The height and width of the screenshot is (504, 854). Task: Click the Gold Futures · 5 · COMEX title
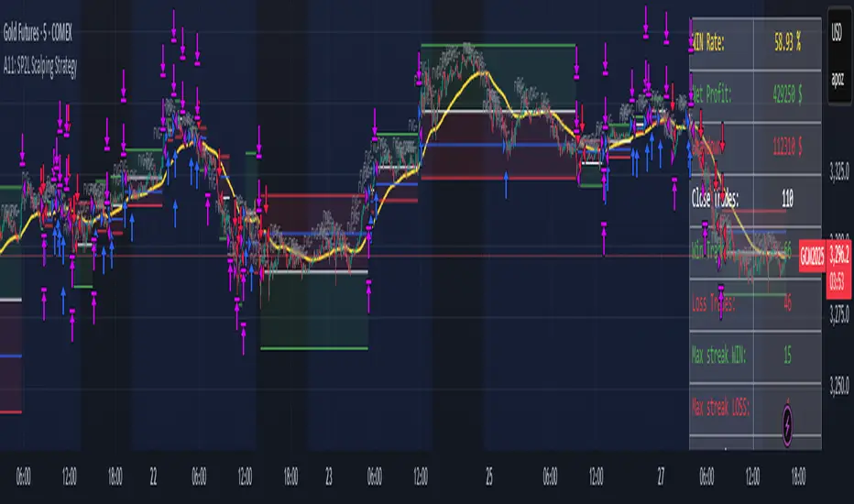(x=38, y=34)
